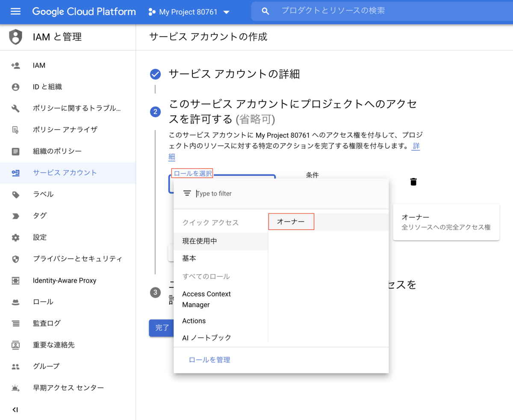Select Access Context Manager role category
This screenshot has height=420, width=513.
point(207,299)
